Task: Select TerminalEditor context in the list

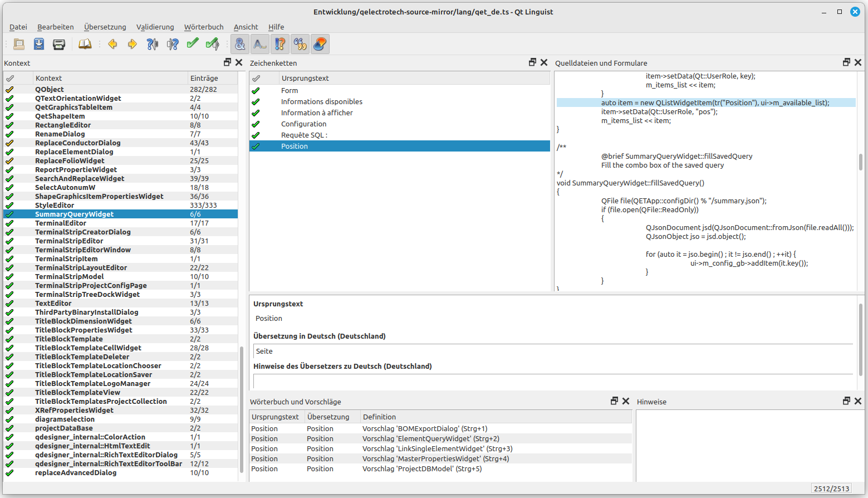Action: (x=61, y=223)
